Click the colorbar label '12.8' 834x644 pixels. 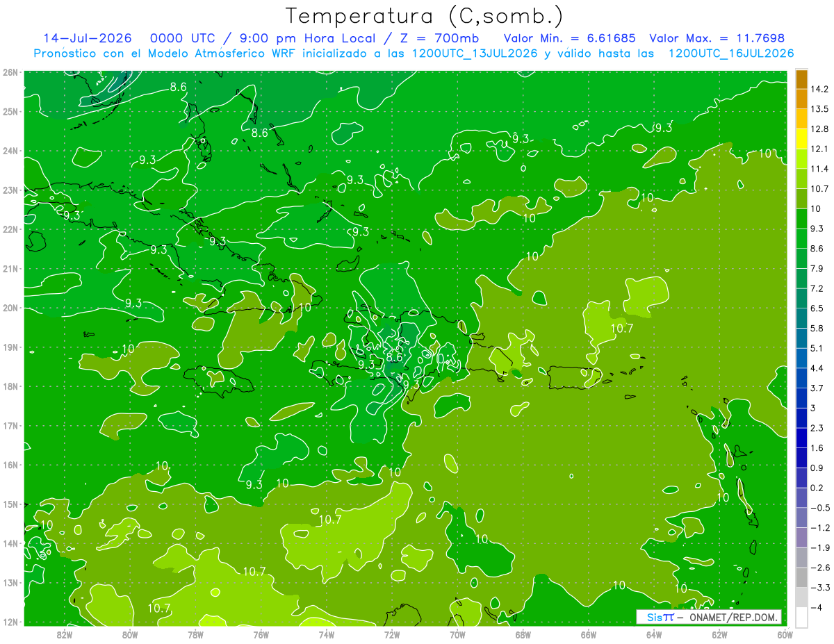coord(820,129)
